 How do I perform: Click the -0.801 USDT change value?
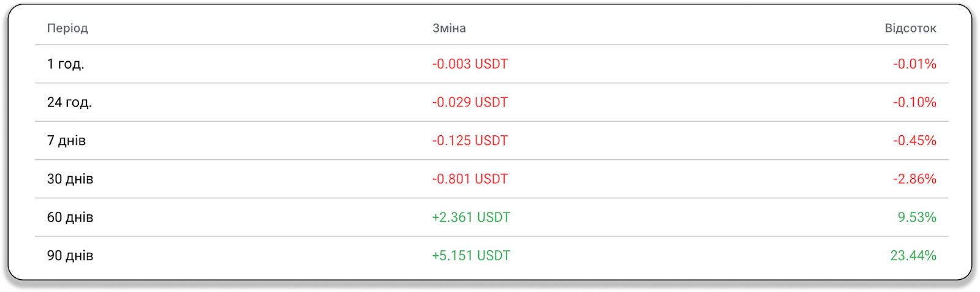[470, 179]
